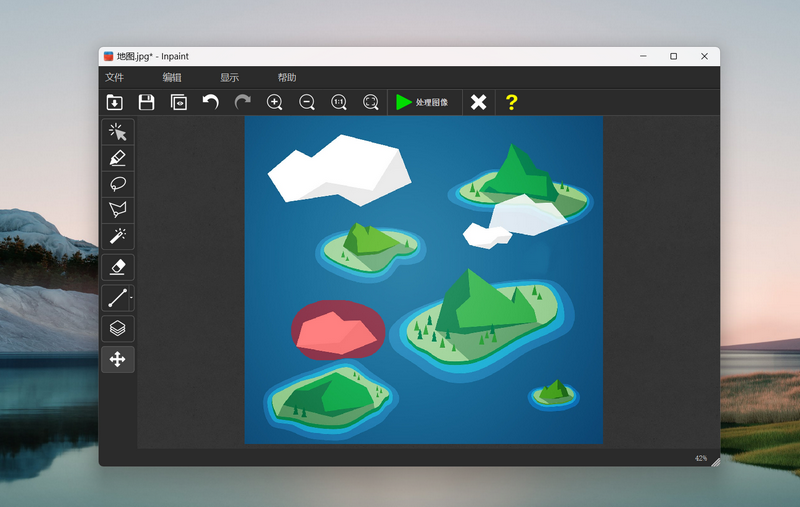The width and height of the screenshot is (800, 507).
Task: Open the layers stack tool
Action: 118,328
